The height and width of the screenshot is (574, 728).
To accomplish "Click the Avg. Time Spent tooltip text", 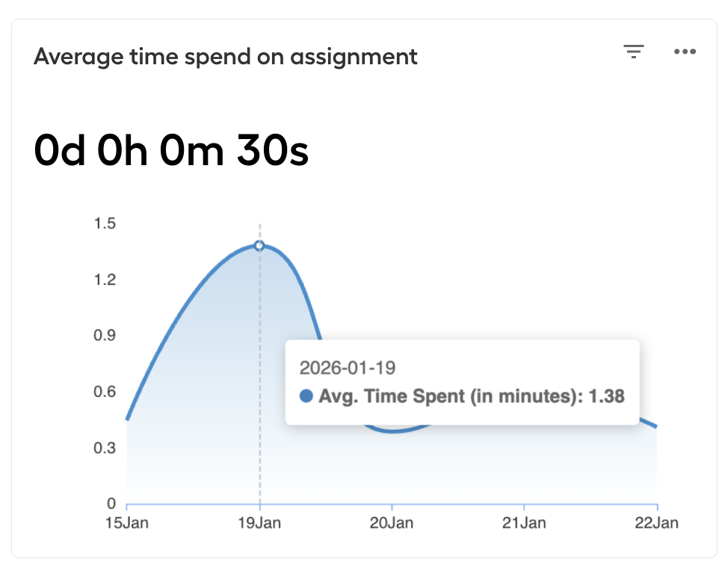I will click(471, 396).
